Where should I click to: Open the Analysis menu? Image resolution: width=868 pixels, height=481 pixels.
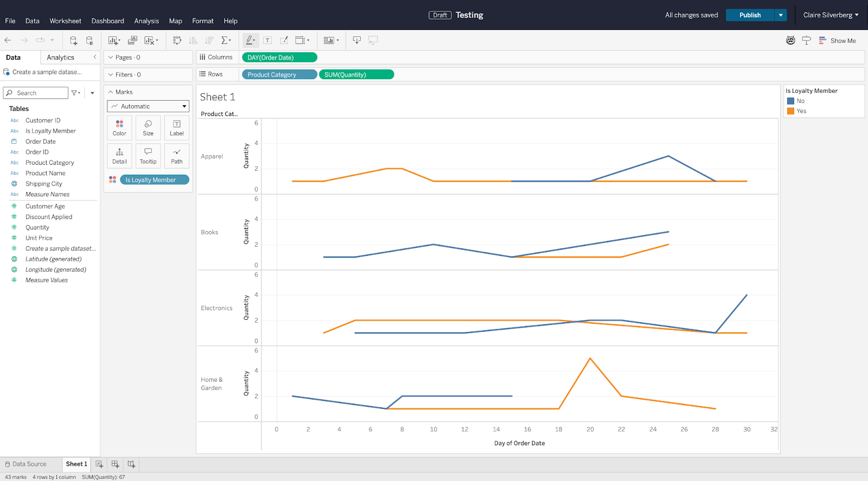point(146,21)
